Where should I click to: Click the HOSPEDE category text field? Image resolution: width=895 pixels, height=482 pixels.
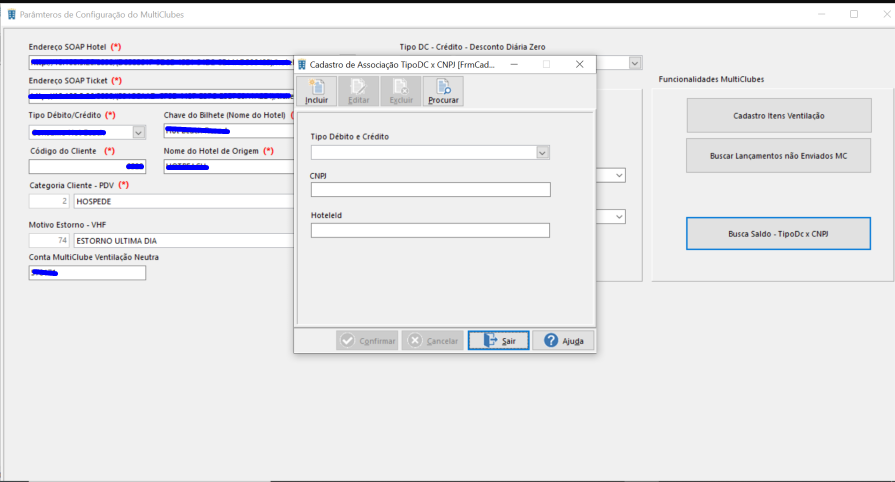184,201
